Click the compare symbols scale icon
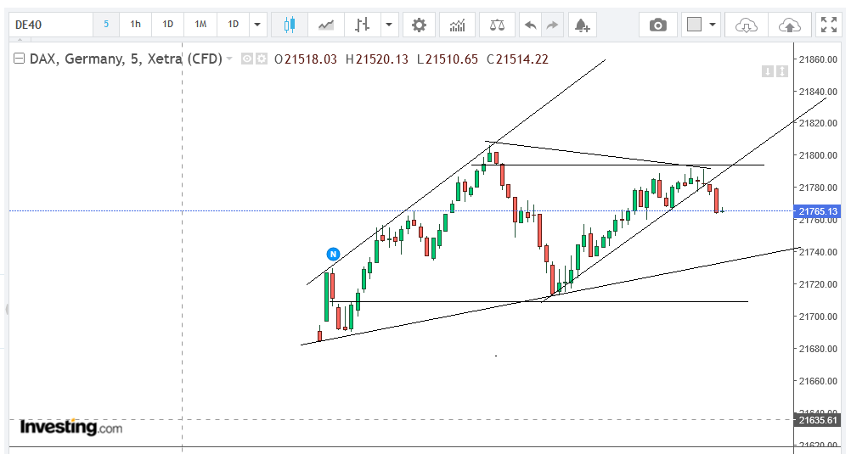 tap(497, 25)
